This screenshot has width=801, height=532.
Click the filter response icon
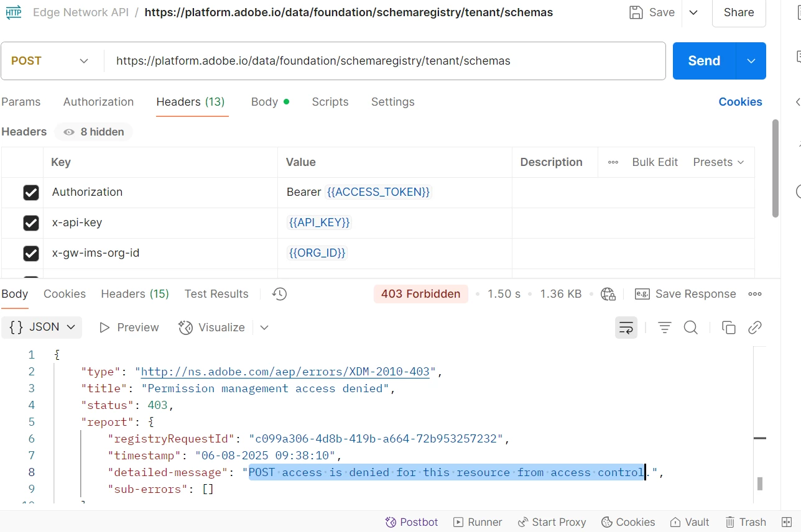665,328
